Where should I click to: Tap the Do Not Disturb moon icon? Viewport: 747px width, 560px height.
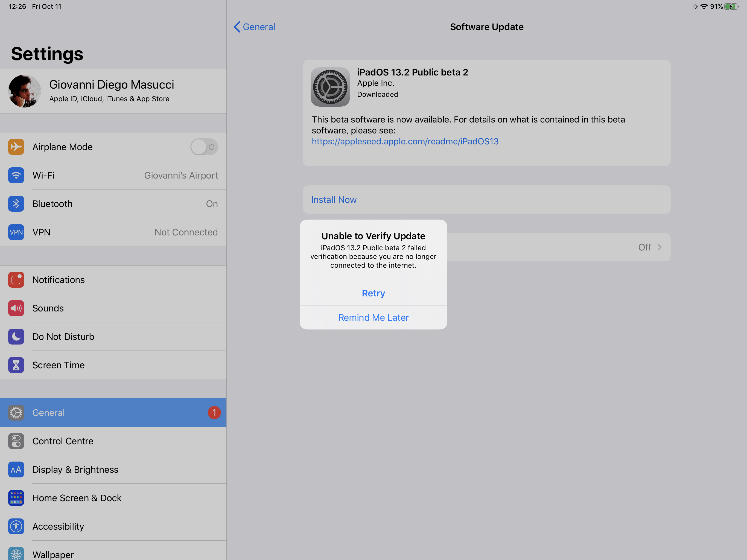point(16,336)
